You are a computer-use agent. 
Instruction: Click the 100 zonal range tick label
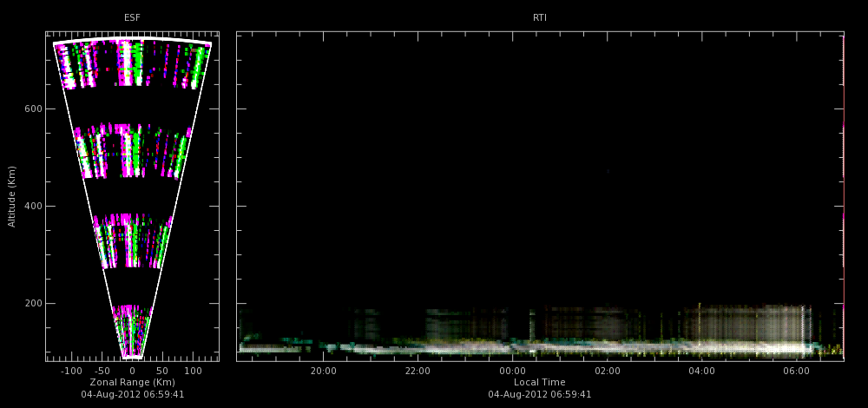tap(193, 371)
